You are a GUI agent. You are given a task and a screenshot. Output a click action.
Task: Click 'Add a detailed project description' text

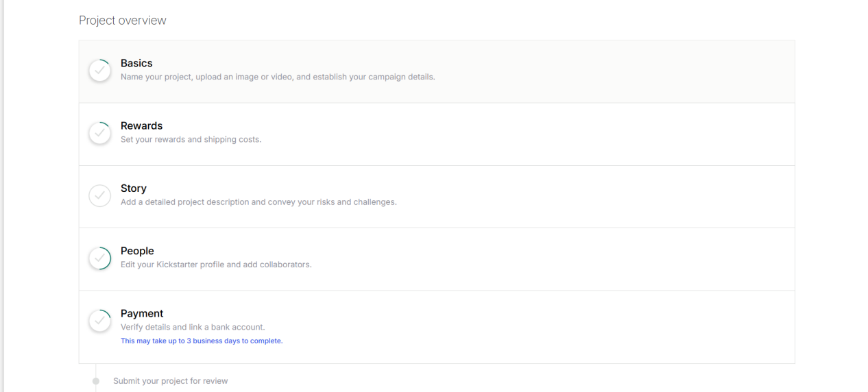pyautogui.click(x=258, y=202)
